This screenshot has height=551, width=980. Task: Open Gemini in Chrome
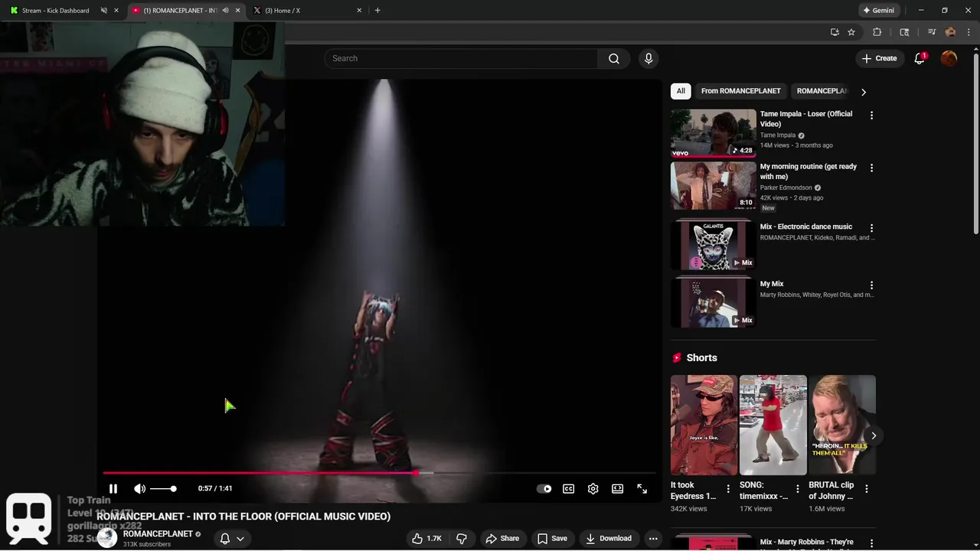(x=878, y=11)
